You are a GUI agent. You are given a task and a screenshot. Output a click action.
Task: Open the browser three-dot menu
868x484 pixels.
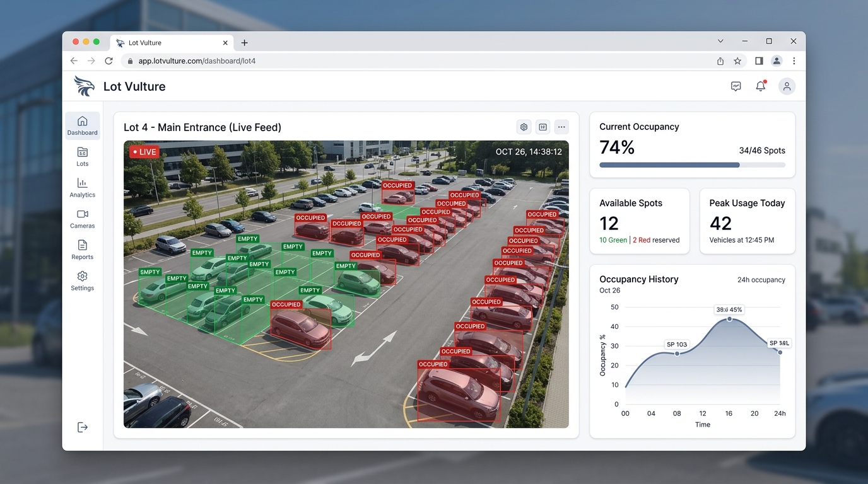click(794, 61)
